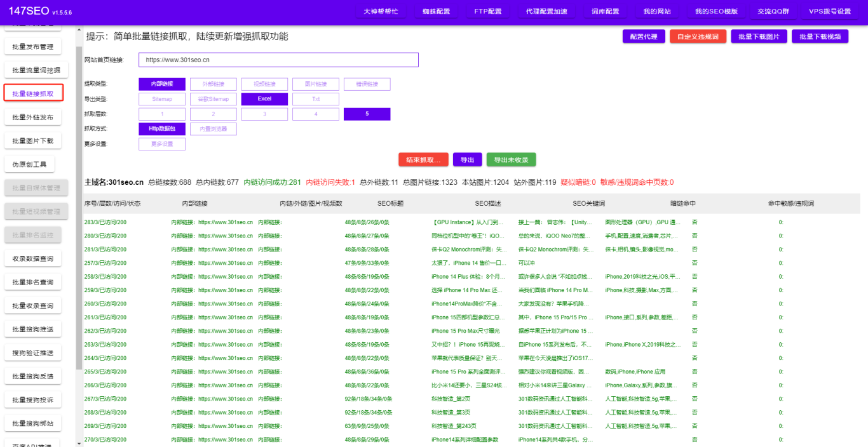
Task: Open VPS拨号设置 in top bar
Action: point(830,11)
